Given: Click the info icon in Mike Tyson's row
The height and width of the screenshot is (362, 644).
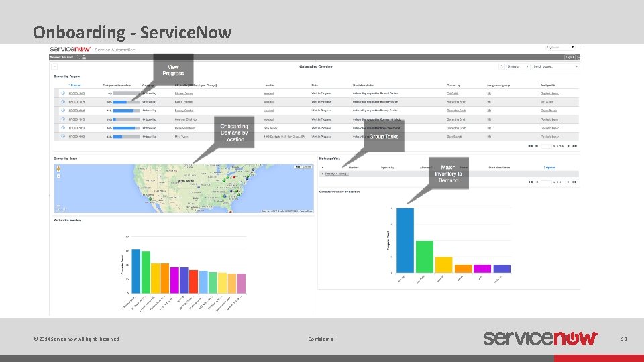Looking at the screenshot, I should [63, 137].
